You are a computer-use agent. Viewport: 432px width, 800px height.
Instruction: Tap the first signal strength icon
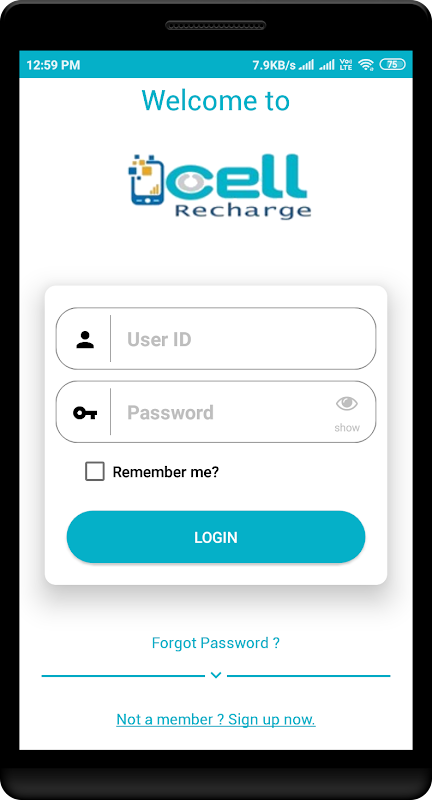306,64
